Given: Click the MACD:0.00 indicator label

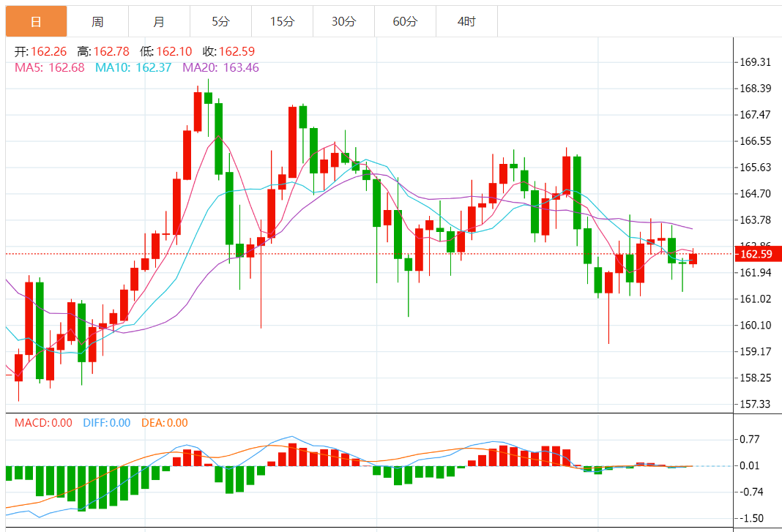Looking at the screenshot, I should pyautogui.click(x=43, y=423).
